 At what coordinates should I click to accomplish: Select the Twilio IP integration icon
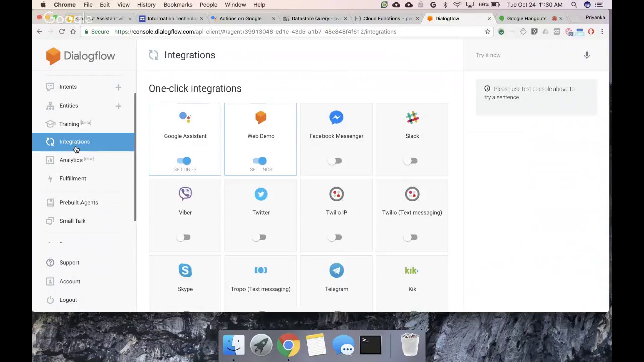(336, 194)
